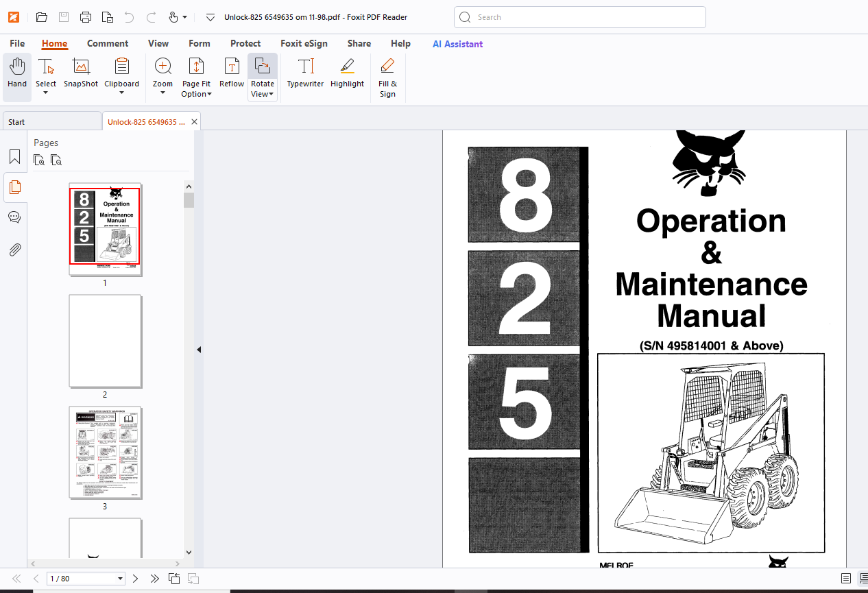
Task: Open the page number dropdown list
Action: tap(121, 579)
